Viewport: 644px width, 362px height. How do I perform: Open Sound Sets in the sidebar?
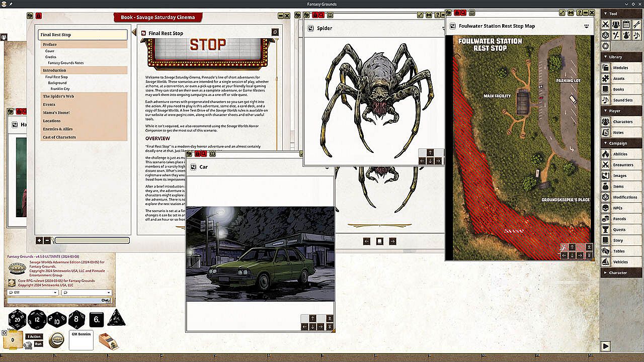pos(621,100)
